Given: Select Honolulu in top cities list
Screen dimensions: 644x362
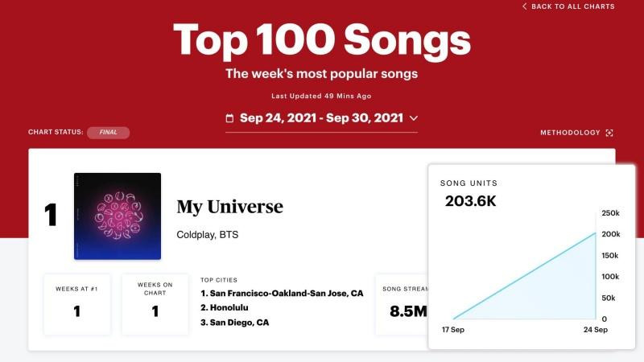Looking at the screenshot, I should point(228,308).
